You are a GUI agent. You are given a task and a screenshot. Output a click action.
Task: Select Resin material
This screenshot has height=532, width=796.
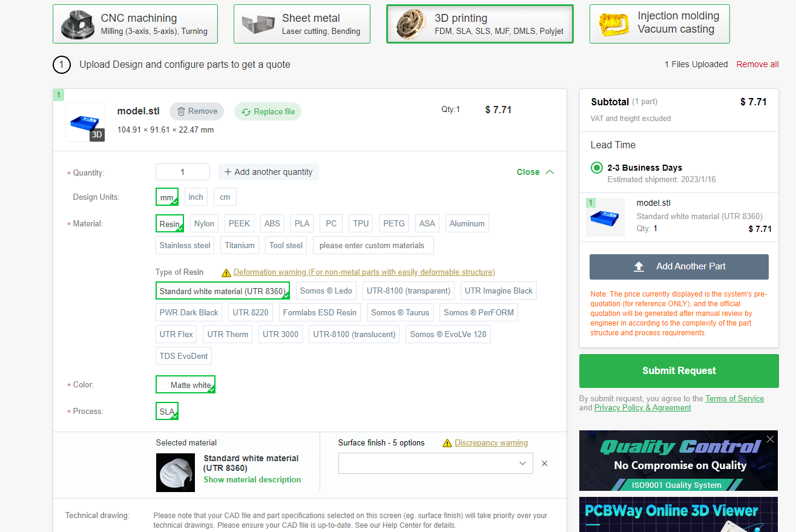coord(169,224)
